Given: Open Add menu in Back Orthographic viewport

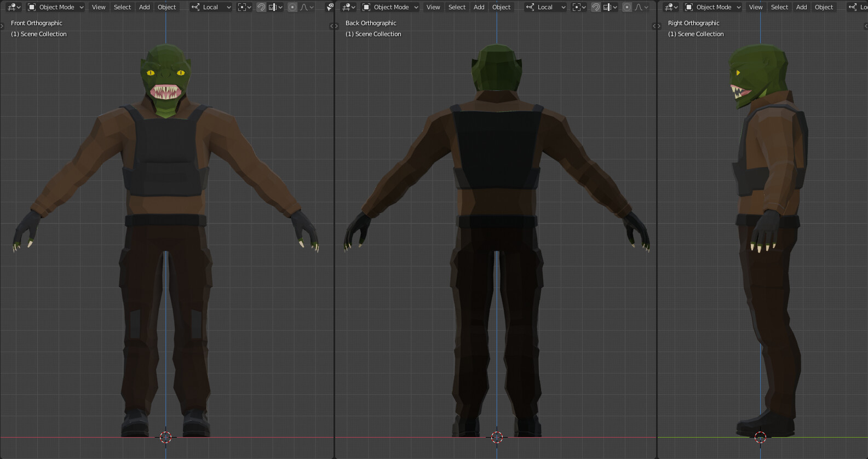Looking at the screenshot, I should click(x=479, y=7).
